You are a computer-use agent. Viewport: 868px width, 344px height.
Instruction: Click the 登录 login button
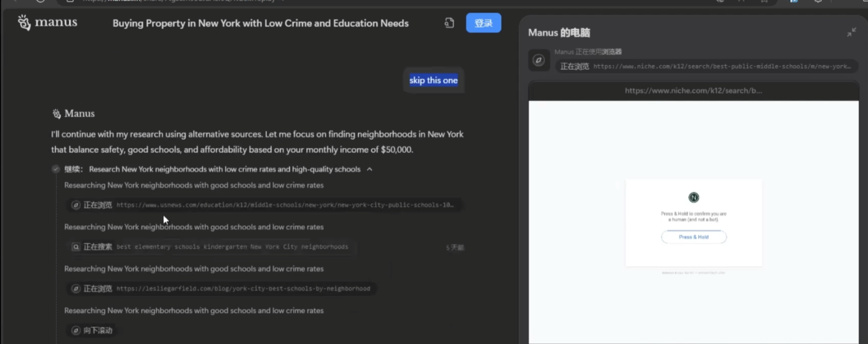click(484, 23)
